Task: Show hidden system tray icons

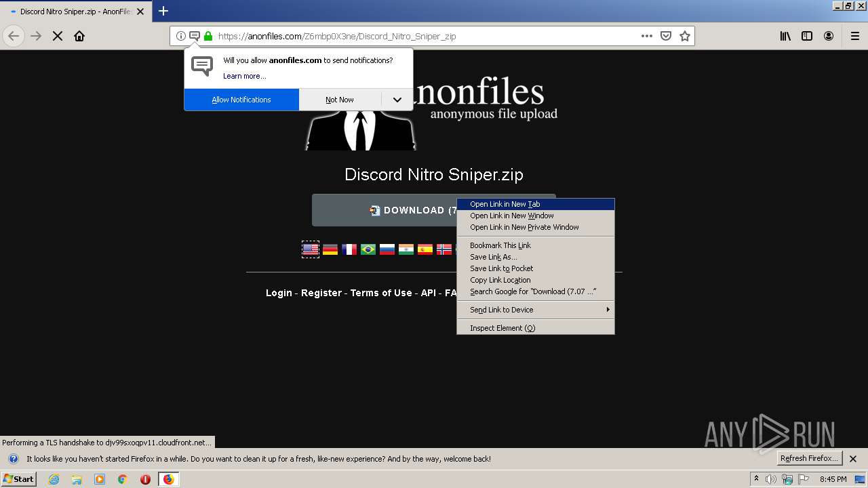Action: coord(756,479)
